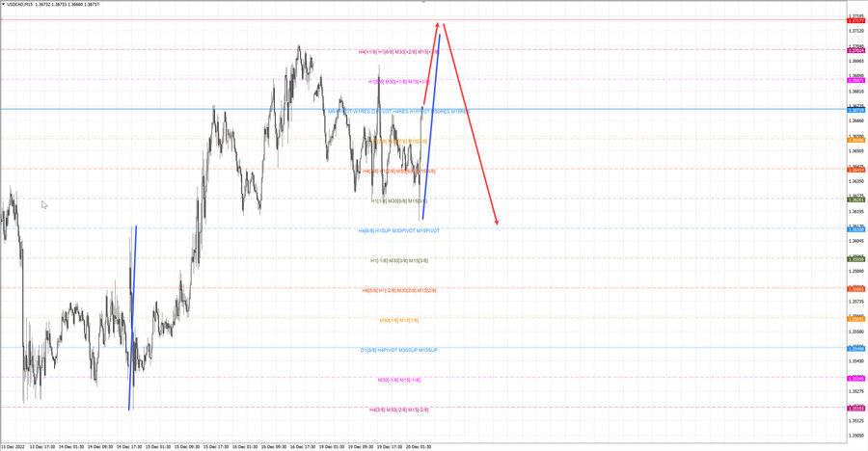868x451 pixels.
Task: Click the H4[3/8] M30[-2/8] M15[-2/8] label
Action: 399,411
